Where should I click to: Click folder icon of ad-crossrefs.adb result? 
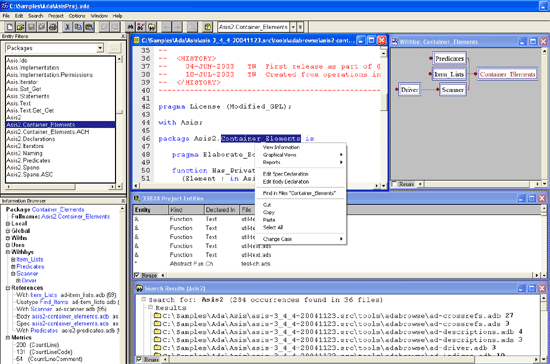pos(157,316)
